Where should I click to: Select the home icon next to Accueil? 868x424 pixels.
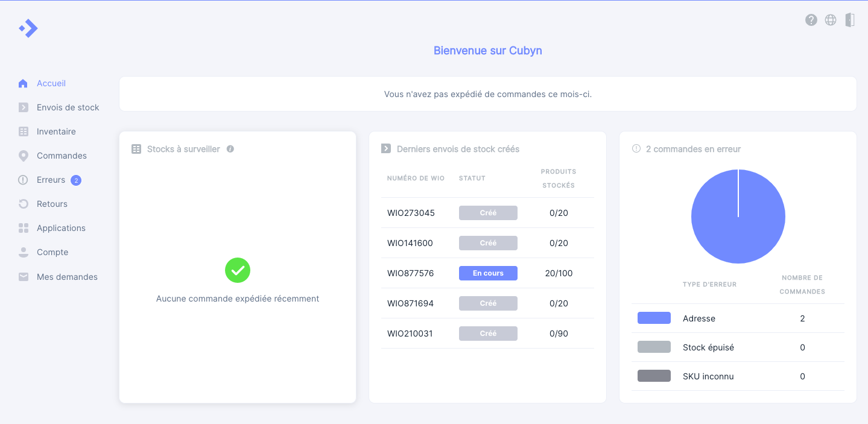coord(23,83)
